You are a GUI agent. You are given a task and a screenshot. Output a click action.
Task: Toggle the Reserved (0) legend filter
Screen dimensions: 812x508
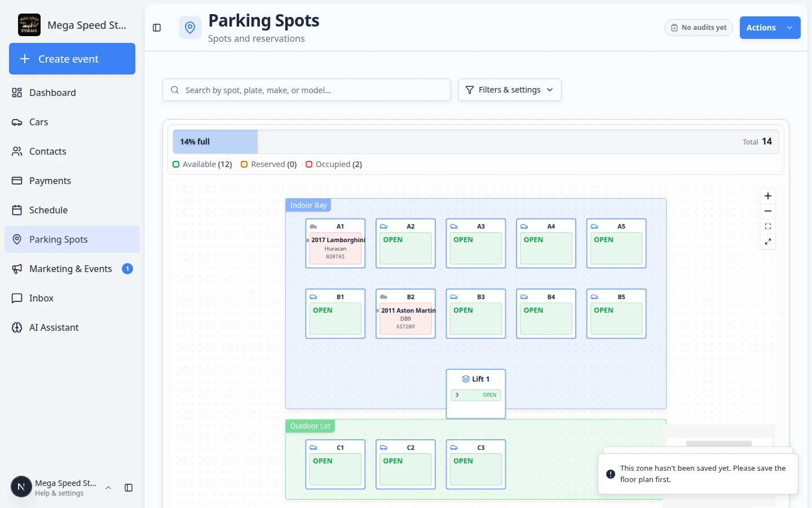(269, 164)
